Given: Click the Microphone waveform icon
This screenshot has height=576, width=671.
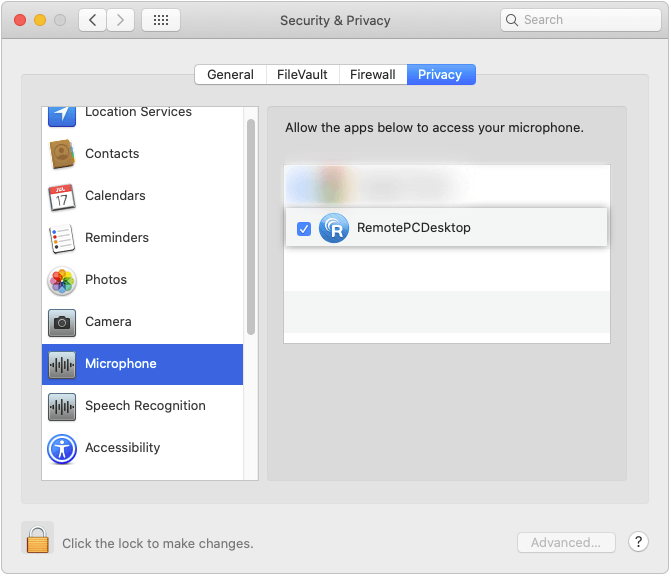Looking at the screenshot, I should (x=62, y=365).
